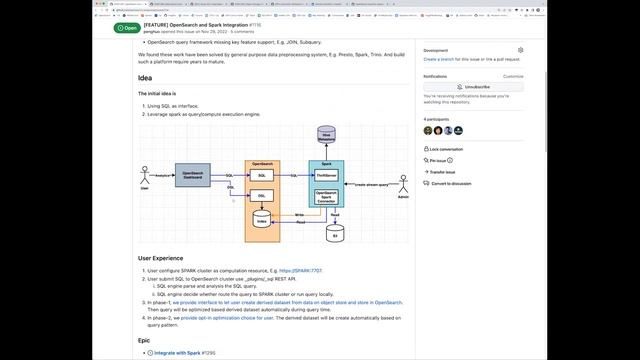Follow the https://SPARK:7707 link
The width and height of the screenshot is (640, 360).
300,271
